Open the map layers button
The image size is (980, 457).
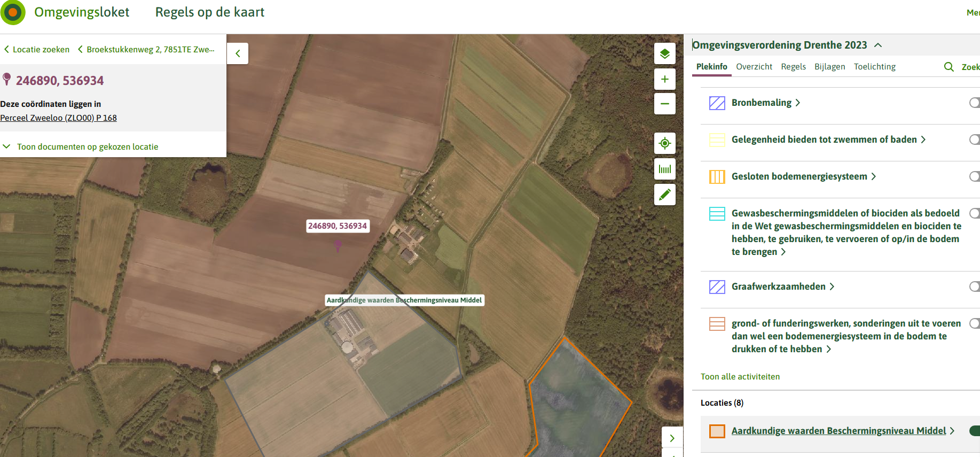tap(665, 53)
